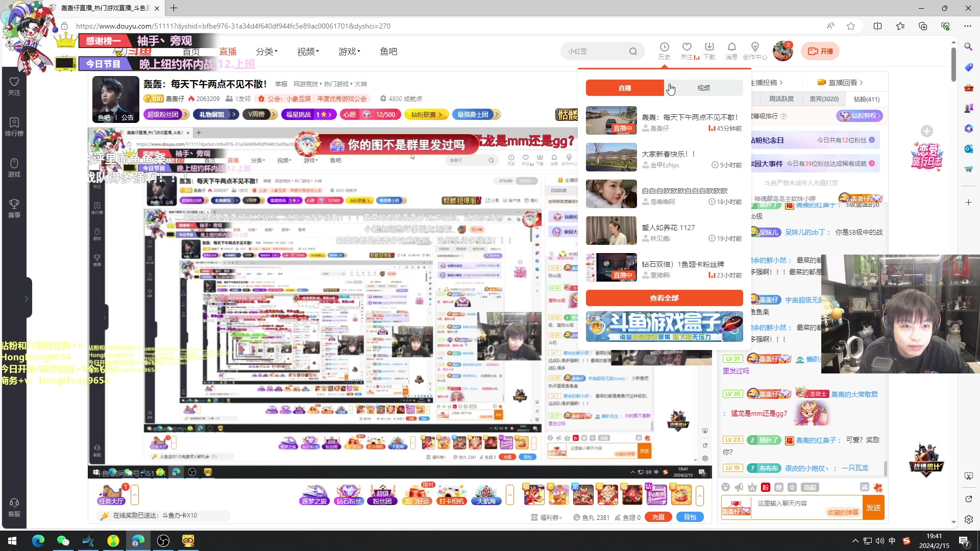Image resolution: width=980 pixels, height=551 pixels.
Task: Toggle the red 粉 chat filter
Action: pyautogui.click(x=765, y=487)
